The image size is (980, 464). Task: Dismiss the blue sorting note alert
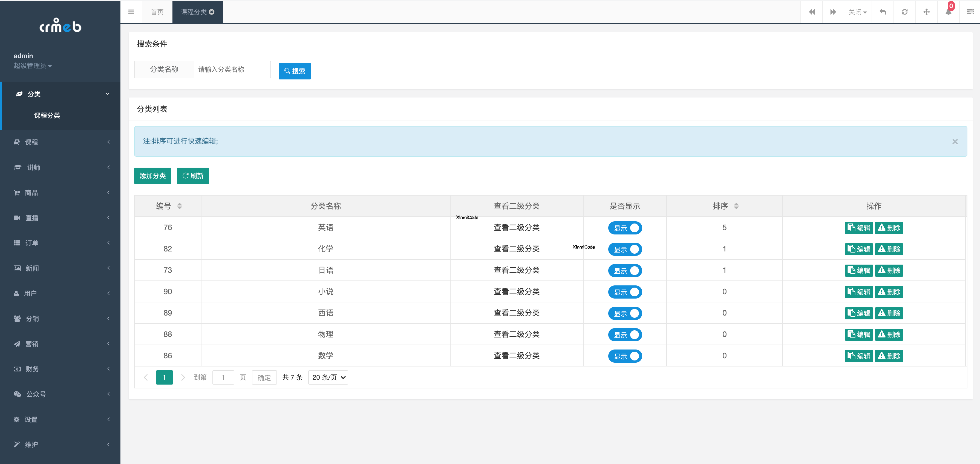click(x=955, y=142)
